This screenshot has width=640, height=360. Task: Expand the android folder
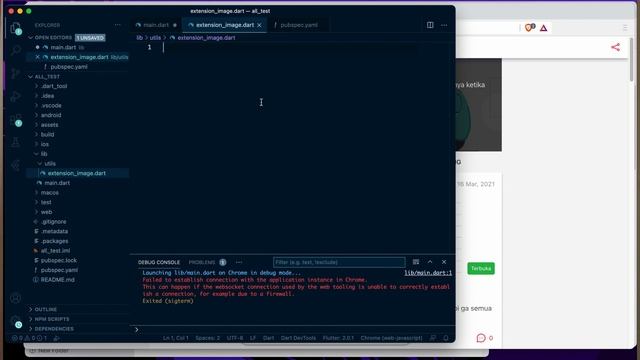coord(51,115)
